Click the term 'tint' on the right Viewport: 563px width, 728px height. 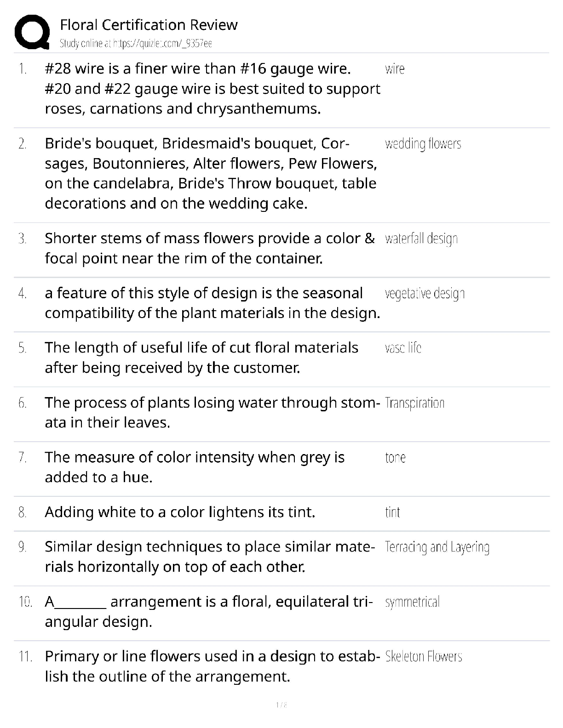pyautogui.click(x=392, y=512)
